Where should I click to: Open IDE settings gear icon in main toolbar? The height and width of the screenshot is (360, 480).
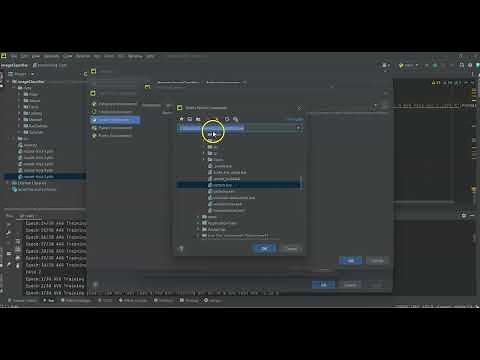pyautogui.click(x=470, y=65)
